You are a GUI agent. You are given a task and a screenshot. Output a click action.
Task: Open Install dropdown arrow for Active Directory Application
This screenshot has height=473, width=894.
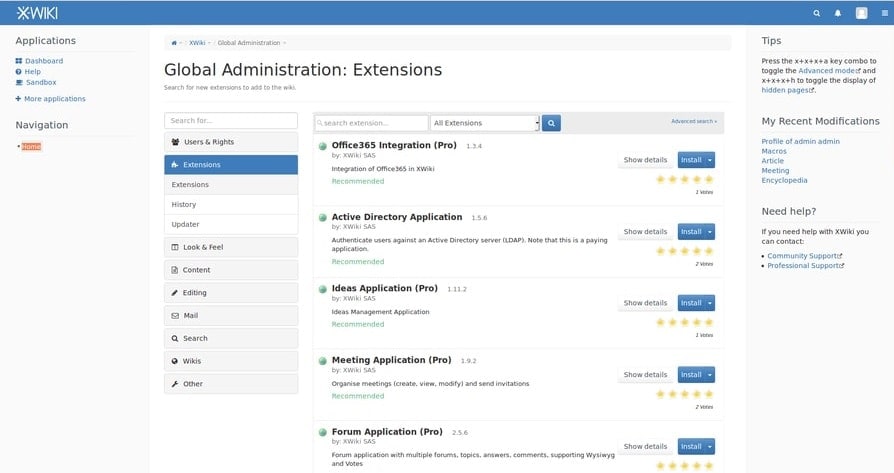click(x=710, y=232)
